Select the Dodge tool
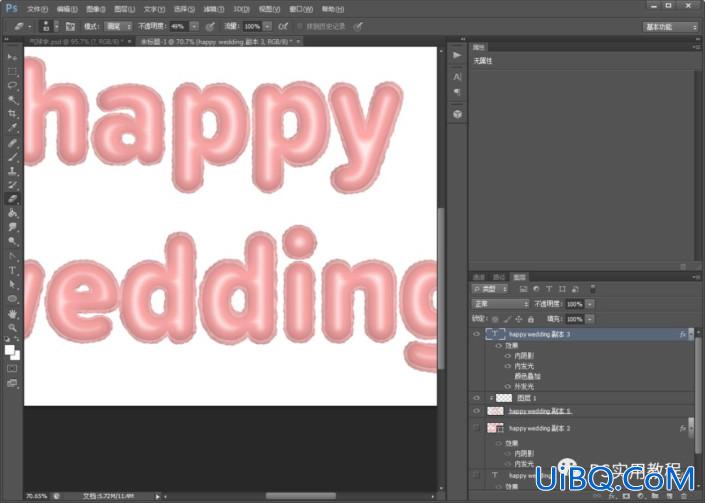The width and height of the screenshot is (705, 503). [12, 241]
